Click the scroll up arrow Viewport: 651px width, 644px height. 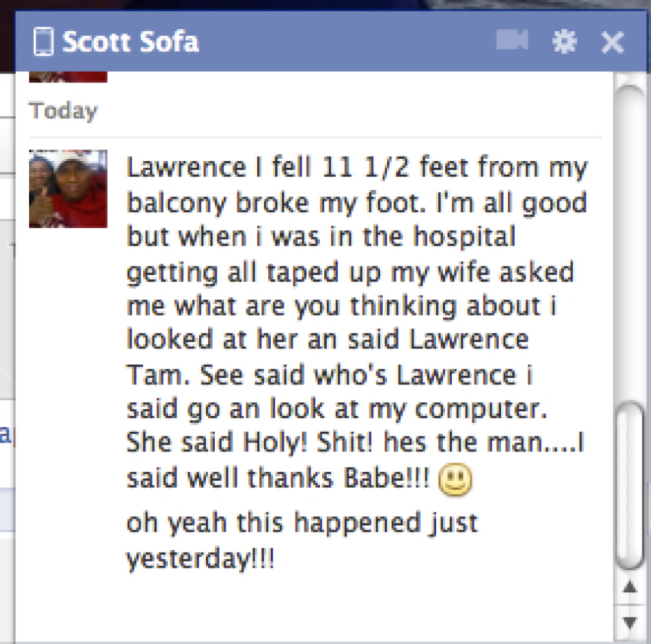pyautogui.click(x=630, y=587)
